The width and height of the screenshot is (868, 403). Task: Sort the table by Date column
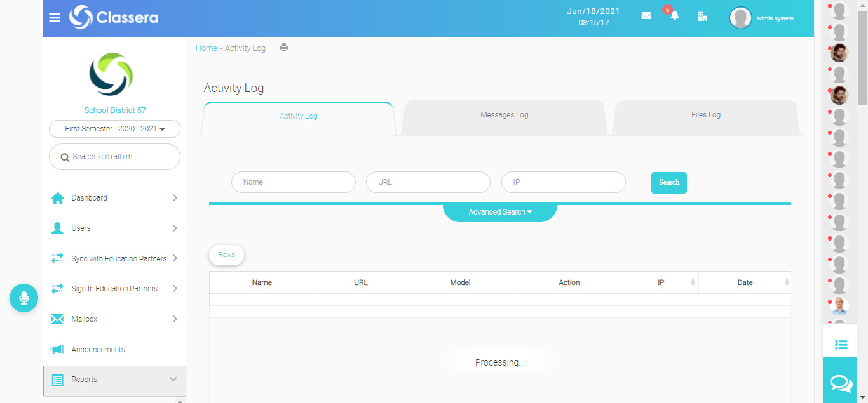tap(745, 282)
